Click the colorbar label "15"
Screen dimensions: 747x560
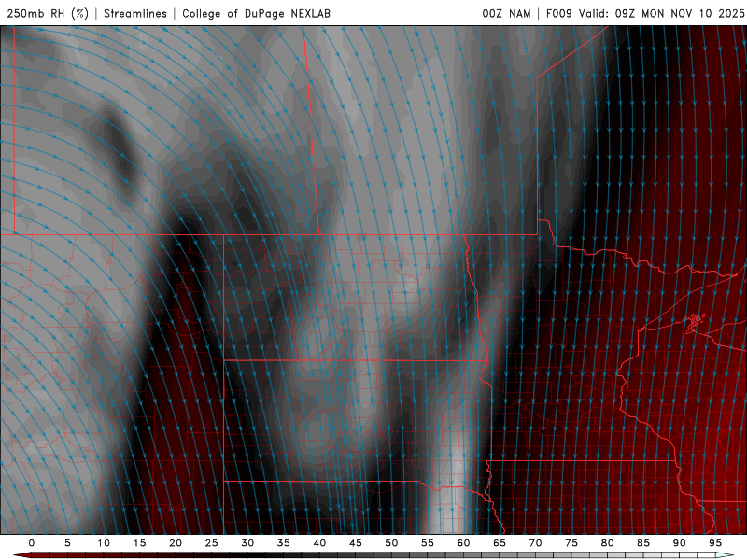(139, 543)
